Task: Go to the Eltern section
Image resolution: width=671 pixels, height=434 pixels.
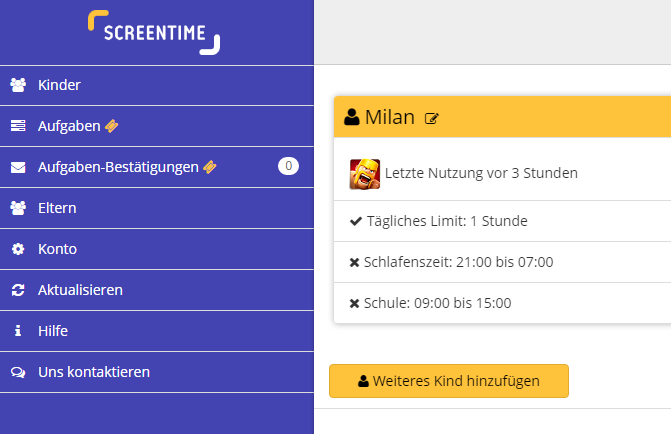Action: [157, 208]
